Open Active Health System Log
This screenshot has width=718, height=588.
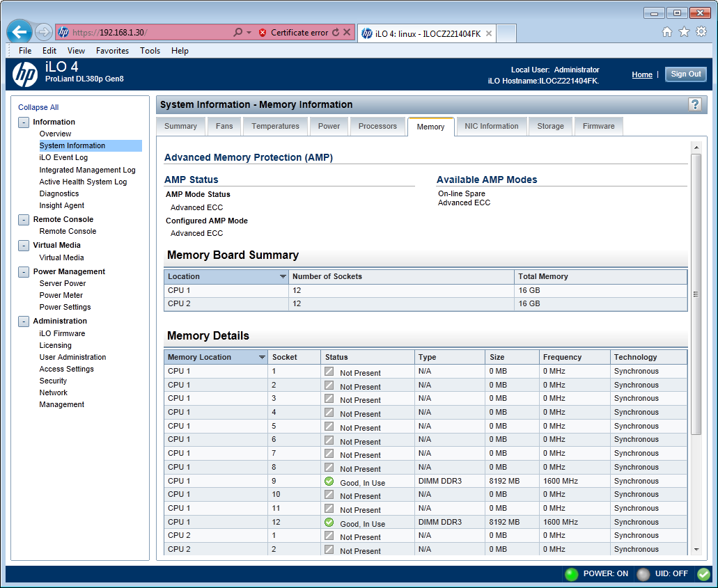(x=83, y=182)
